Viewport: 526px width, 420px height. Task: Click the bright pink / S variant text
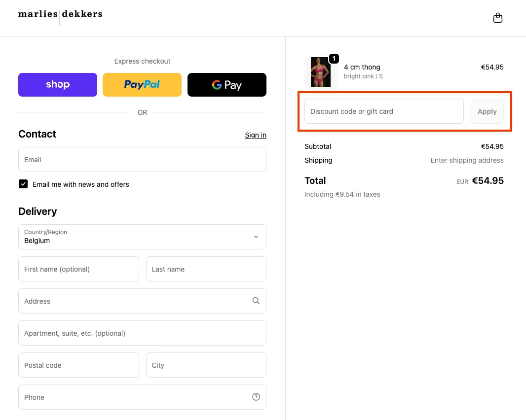(363, 76)
